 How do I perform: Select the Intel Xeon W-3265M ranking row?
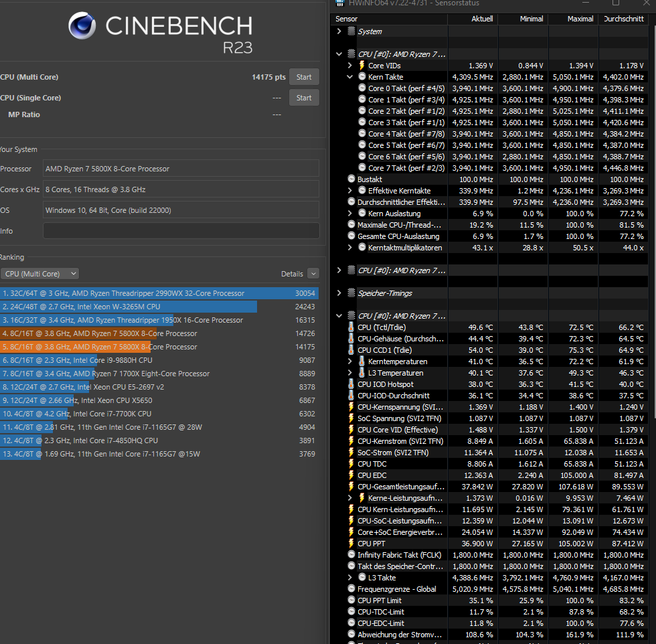(159, 307)
